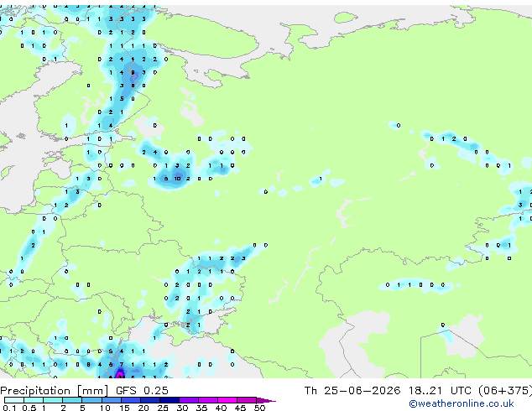
Task: Click the '30' legend scale label
Action: click(x=182, y=408)
